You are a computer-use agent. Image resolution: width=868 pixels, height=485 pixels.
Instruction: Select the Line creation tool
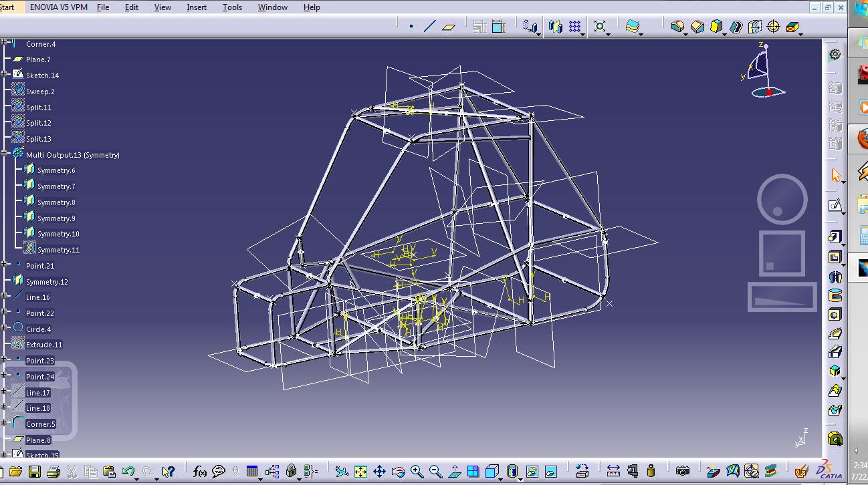click(430, 27)
